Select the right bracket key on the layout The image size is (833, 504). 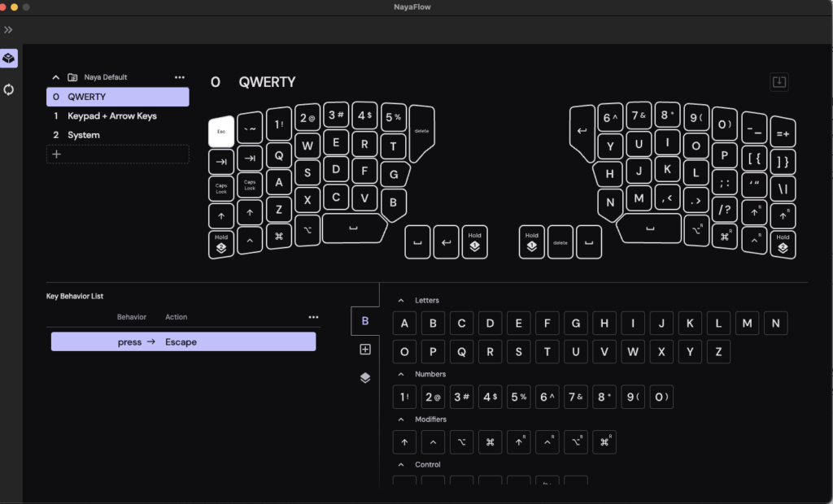(x=783, y=162)
